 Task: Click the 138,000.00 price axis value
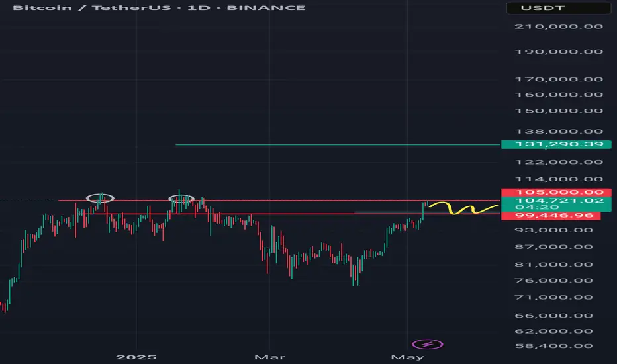tap(559, 132)
